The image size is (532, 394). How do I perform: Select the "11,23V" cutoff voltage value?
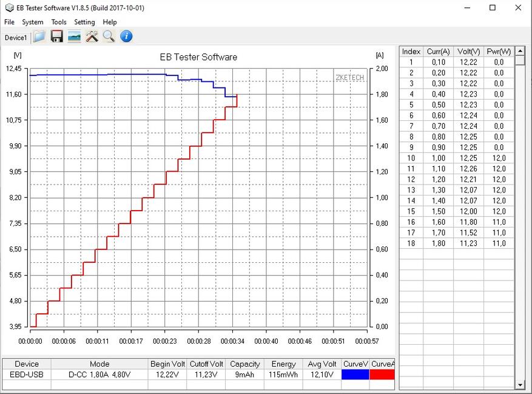pos(206,375)
